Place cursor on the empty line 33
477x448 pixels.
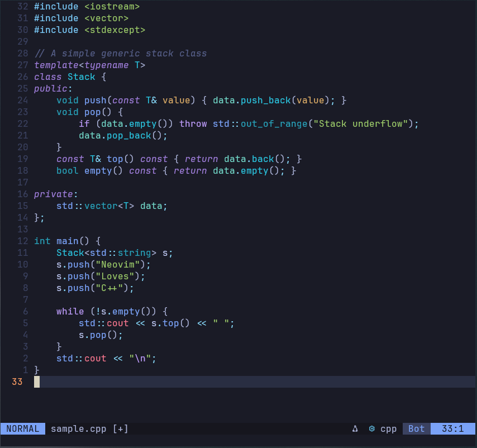click(223, 382)
